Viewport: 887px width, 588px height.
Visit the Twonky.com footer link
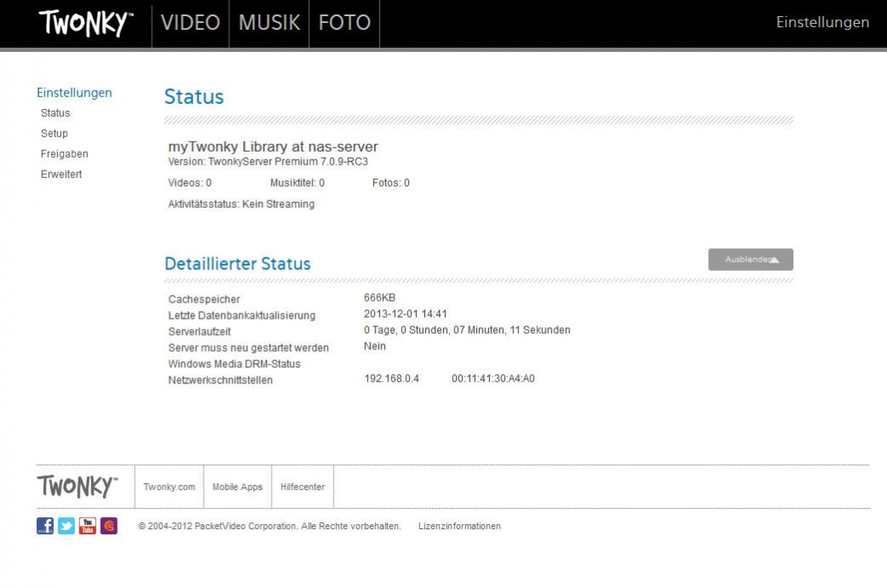click(170, 487)
